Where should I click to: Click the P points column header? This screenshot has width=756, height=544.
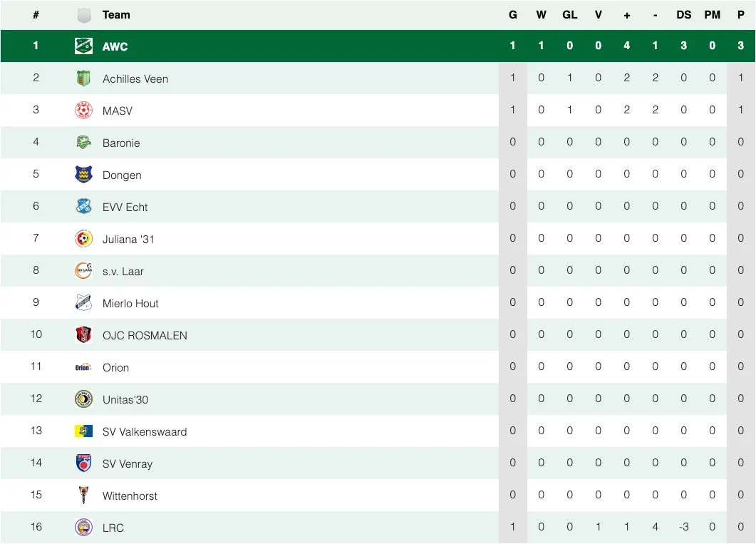pos(740,15)
